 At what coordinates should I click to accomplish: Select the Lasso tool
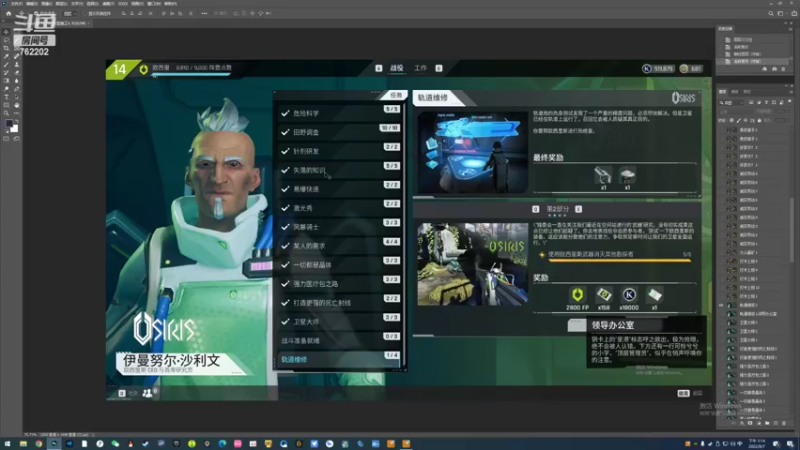click(x=6, y=40)
